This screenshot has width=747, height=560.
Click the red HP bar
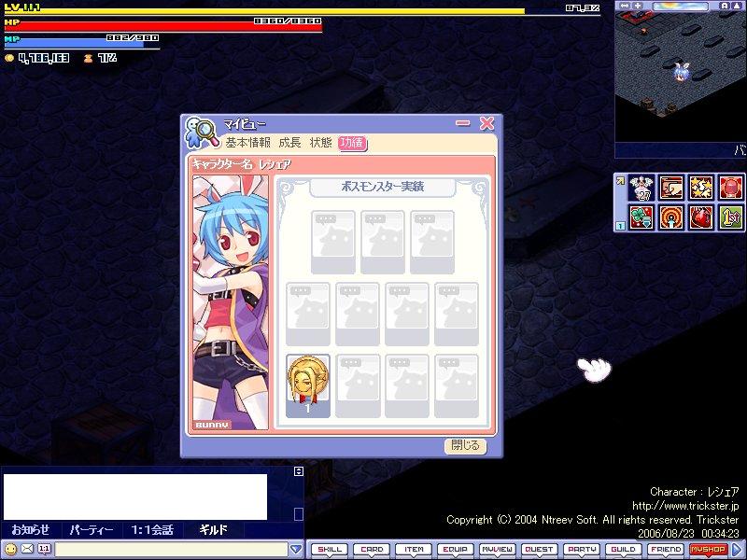coord(162,25)
